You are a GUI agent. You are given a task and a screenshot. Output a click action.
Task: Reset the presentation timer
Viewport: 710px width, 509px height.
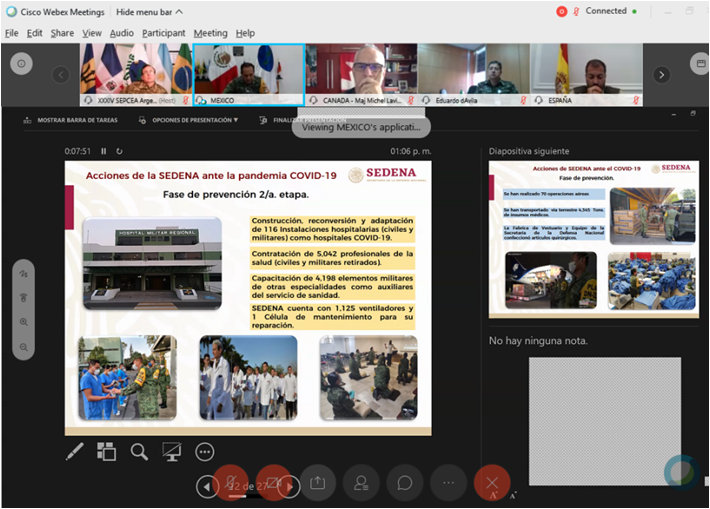(x=119, y=152)
